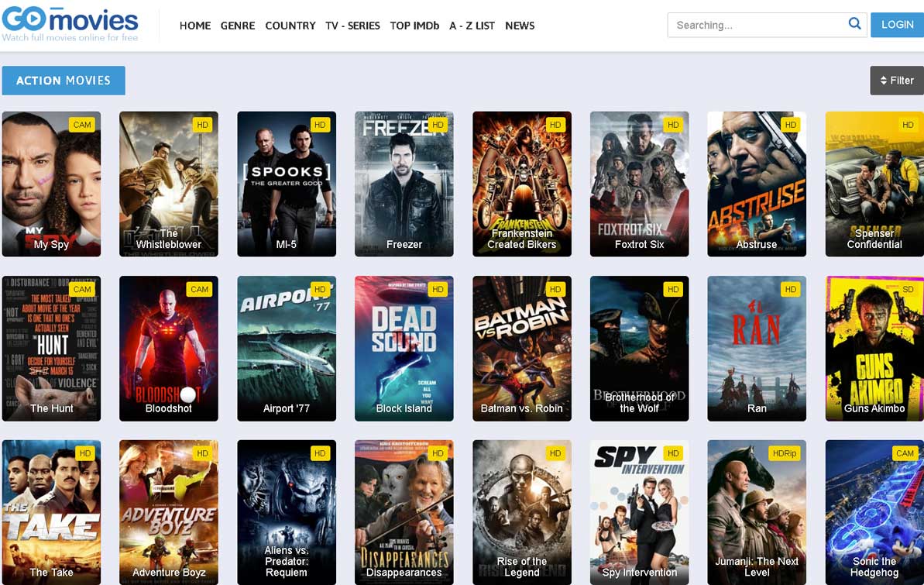This screenshot has width=924, height=585.
Task: Click the HD badge on Batman vs. Robin
Action: pos(555,289)
